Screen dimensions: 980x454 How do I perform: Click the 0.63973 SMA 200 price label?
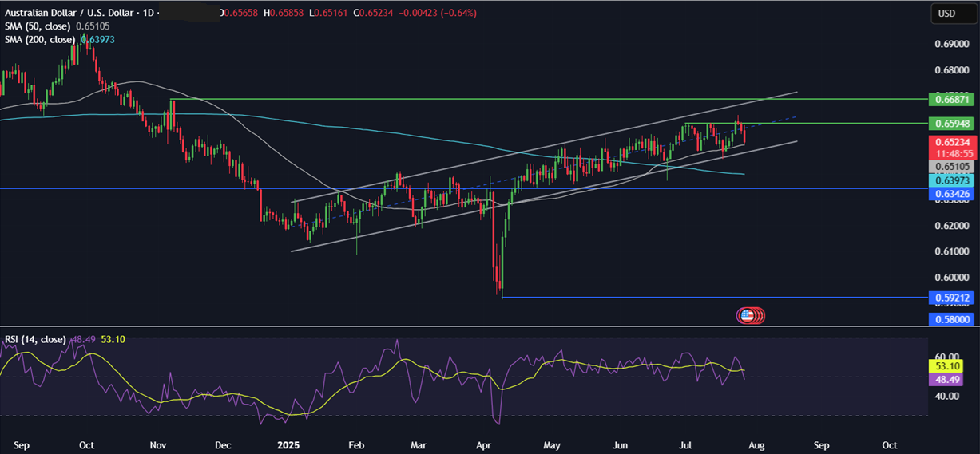[x=951, y=181]
